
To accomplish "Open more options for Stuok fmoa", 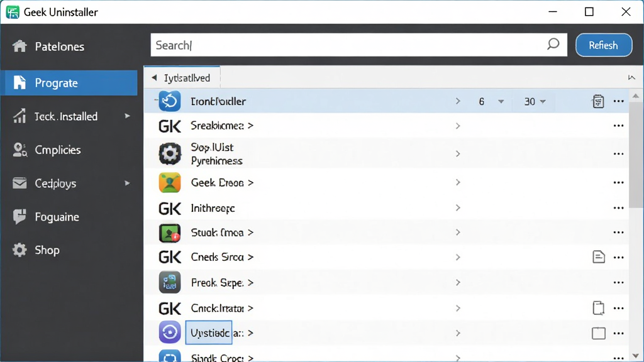I will [619, 233].
